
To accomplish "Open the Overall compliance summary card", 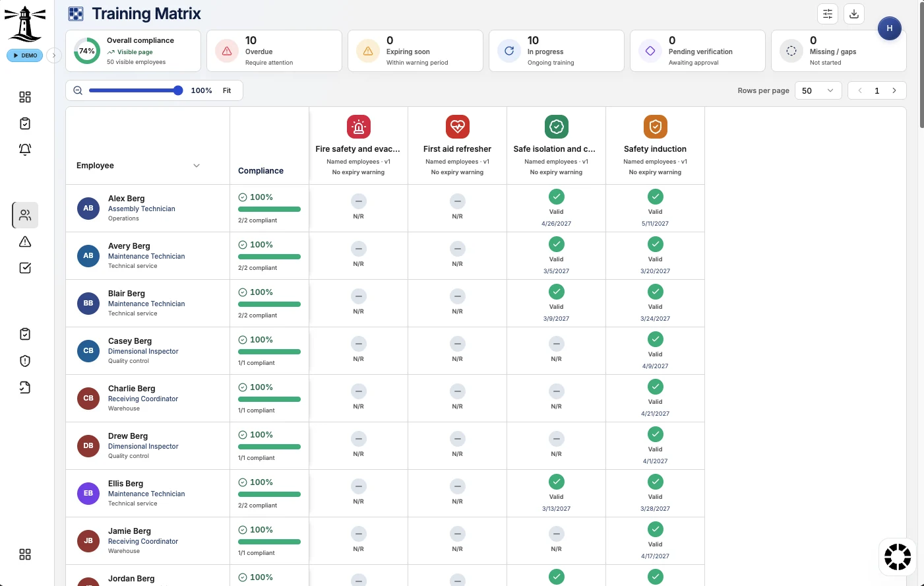I will [133, 51].
